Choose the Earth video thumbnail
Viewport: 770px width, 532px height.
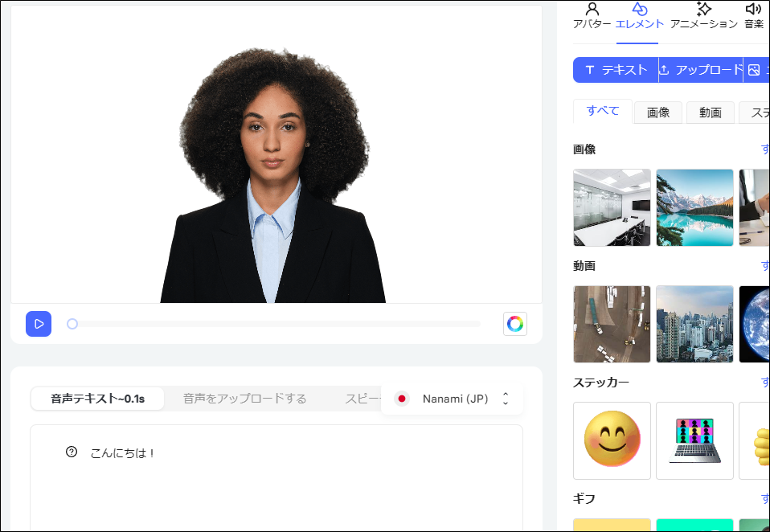coord(754,325)
